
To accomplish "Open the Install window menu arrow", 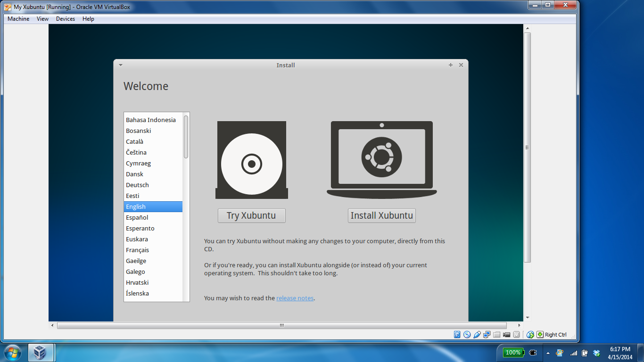I will 121,65.
